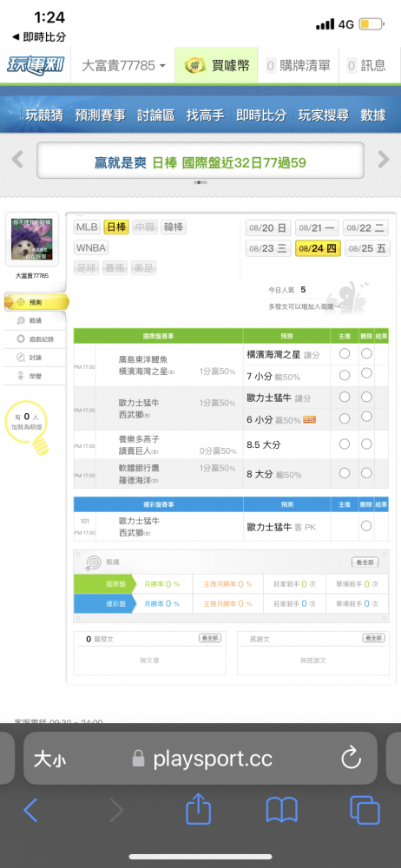Open 預測賽事 in the nav bar
The height and width of the screenshot is (868, 401).
tap(101, 115)
